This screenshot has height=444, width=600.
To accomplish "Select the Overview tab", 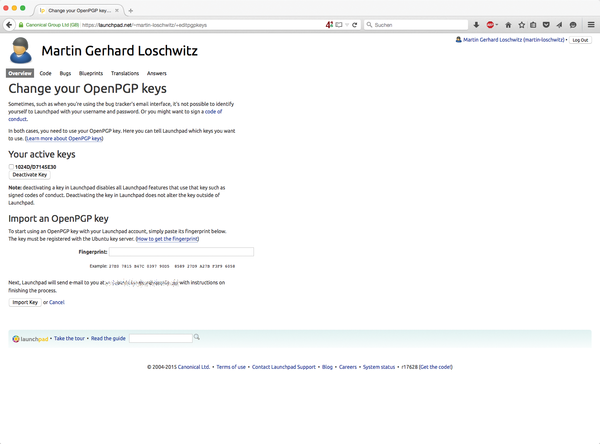I will (x=20, y=73).
